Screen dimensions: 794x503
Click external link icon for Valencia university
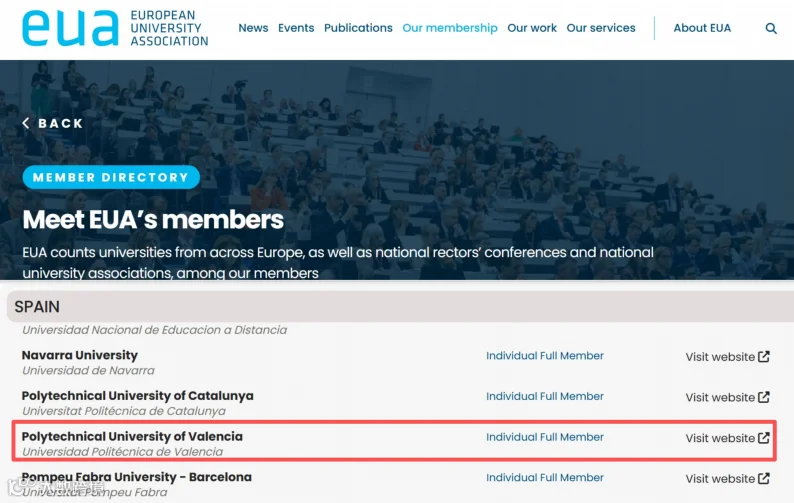pos(764,438)
